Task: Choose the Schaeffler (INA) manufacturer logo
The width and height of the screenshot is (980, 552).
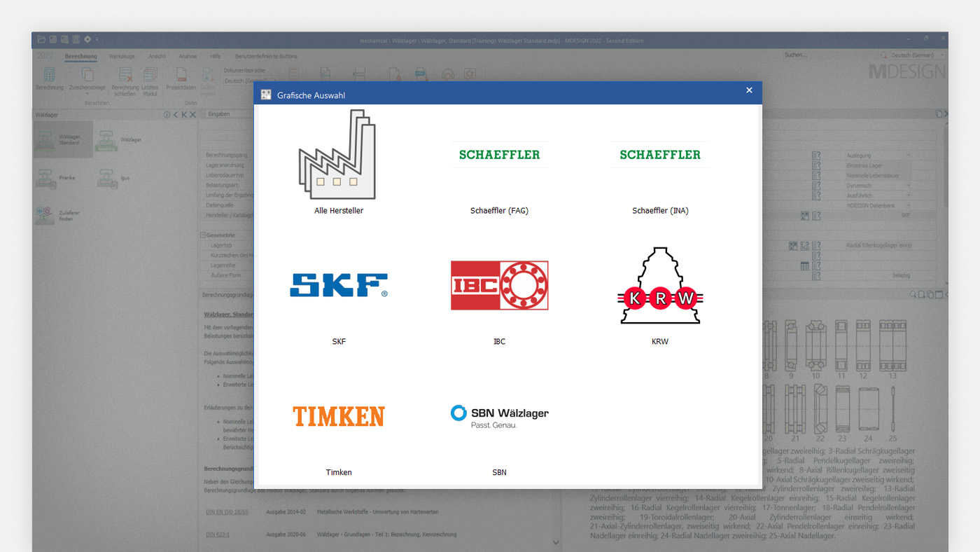Action: point(660,155)
